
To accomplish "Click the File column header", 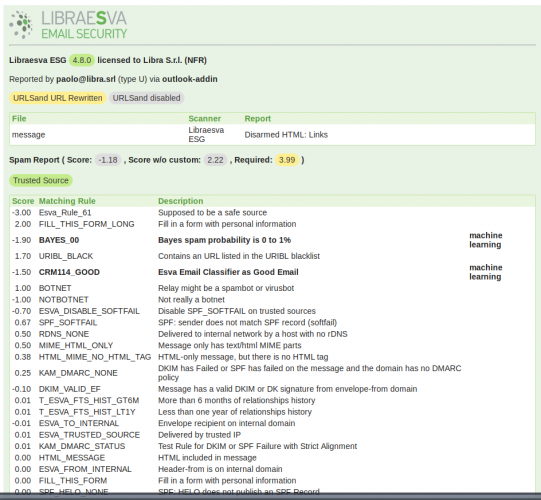I will click(x=19, y=119).
